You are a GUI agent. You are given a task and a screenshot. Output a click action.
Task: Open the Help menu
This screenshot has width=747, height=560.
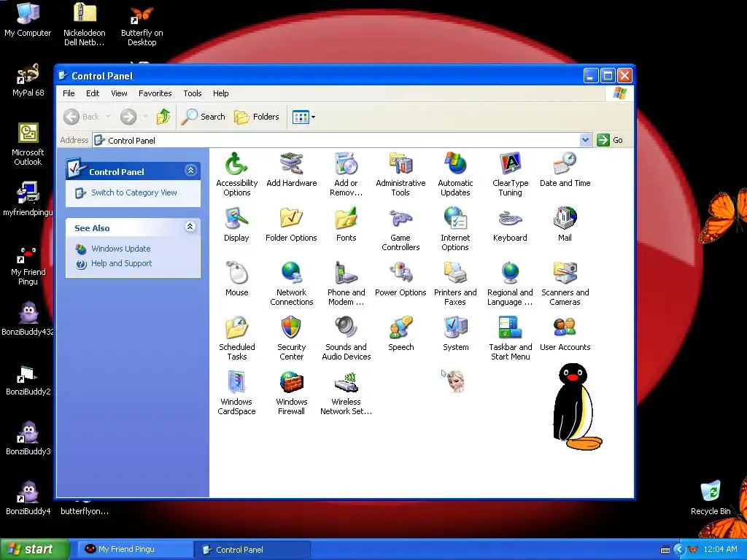tap(220, 93)
